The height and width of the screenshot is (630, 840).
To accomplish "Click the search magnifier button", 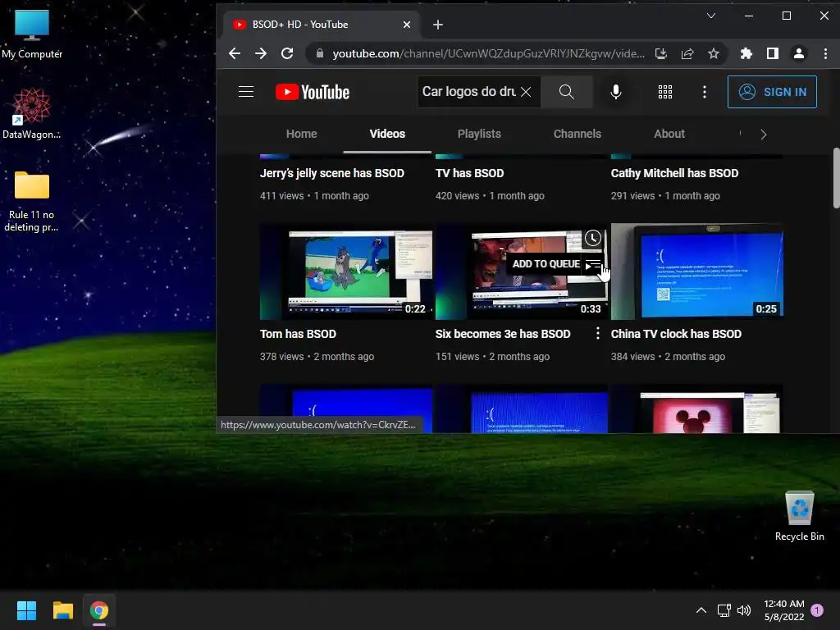I will point(566,92).
